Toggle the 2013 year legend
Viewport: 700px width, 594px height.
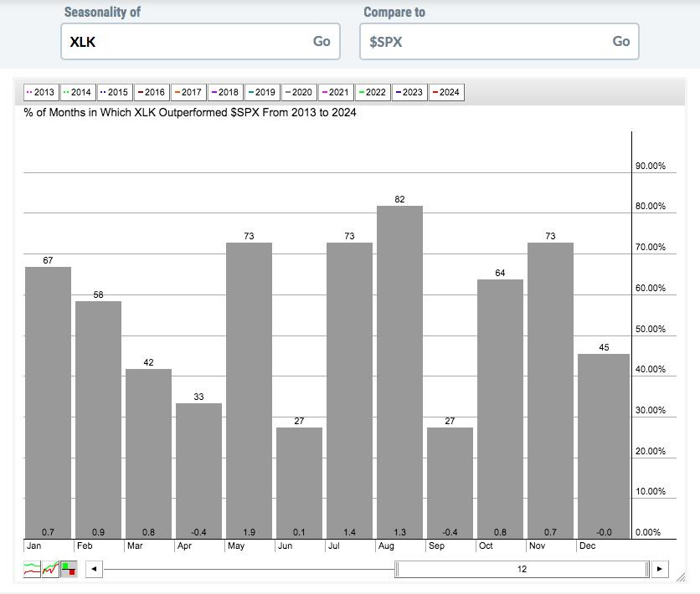coord(41,92)
